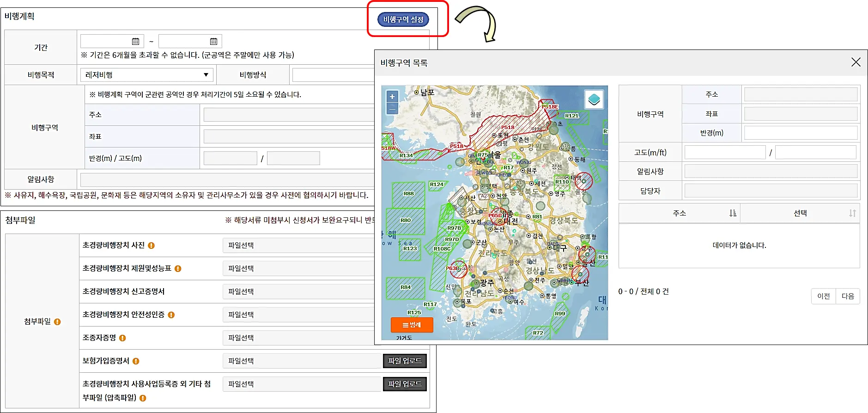868x413 pixels.
Task: Select file for 보험가입증명서
Action: coord(302,361)
